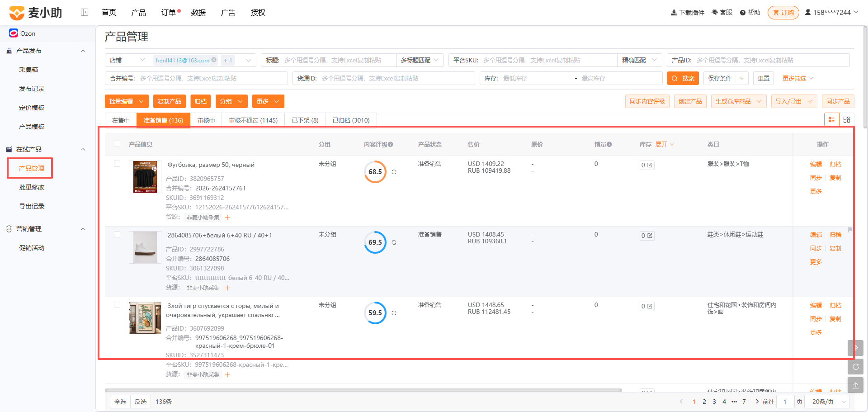Viewport: 868px width, 412px height.
Task: Switch to grid view layout icon
Action: pyautogui.click(x=847, y=120)
